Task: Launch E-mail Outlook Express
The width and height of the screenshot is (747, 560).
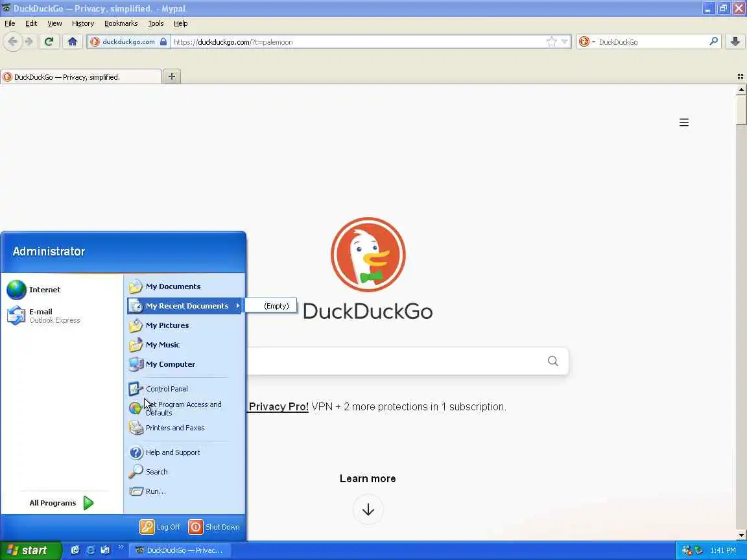Action: pyautogui.click(x=62, y=316)
